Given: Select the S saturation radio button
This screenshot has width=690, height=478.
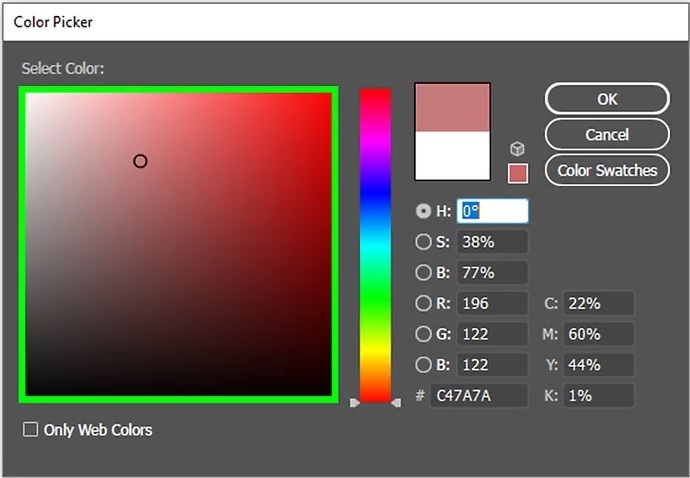Looking at the screenshot, I should pyautogui.click(x=423, y=242).
